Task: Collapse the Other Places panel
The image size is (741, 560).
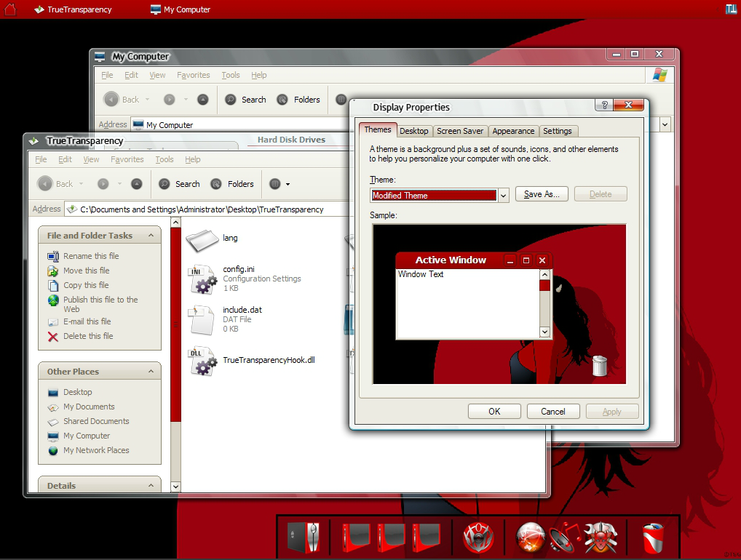Action: point(151,371)
